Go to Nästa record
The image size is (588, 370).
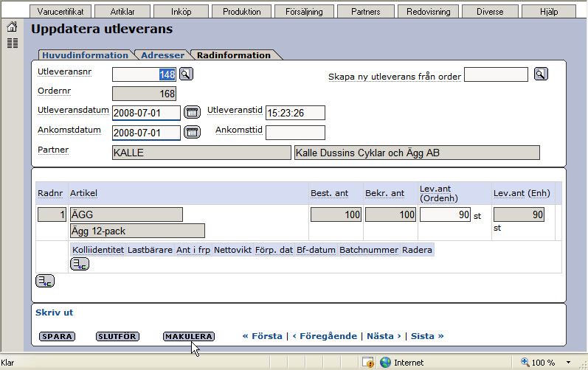click(x=384, y=336)
